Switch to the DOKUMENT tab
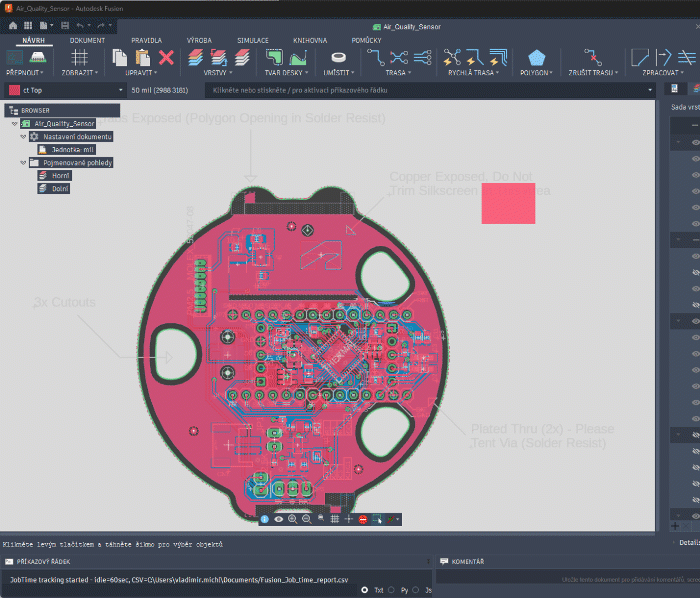The height and width of the screenshot is (598, 700). pyautogui.click(x=87, y=41)
